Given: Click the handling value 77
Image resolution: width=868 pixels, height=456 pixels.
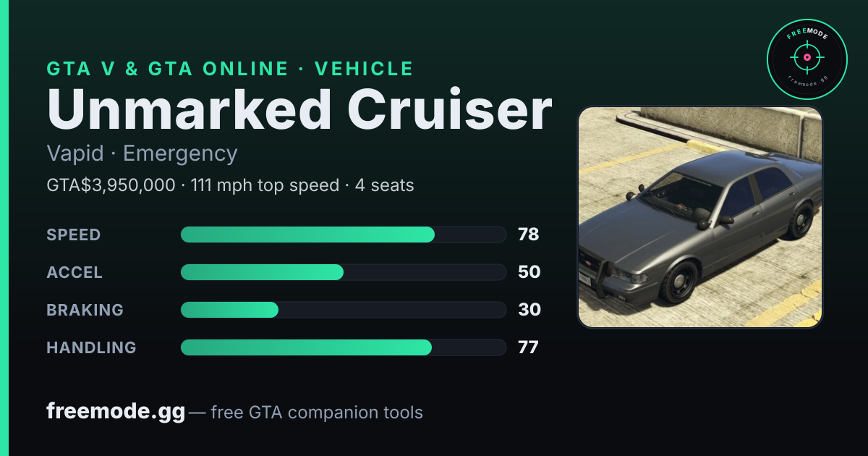Looking at the screenshot, I should 528,347.
